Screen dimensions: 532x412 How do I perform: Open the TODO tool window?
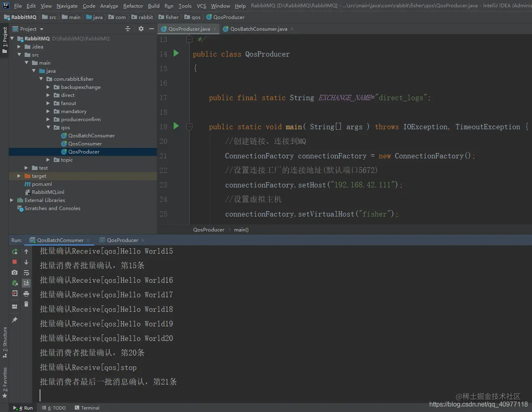54,408
